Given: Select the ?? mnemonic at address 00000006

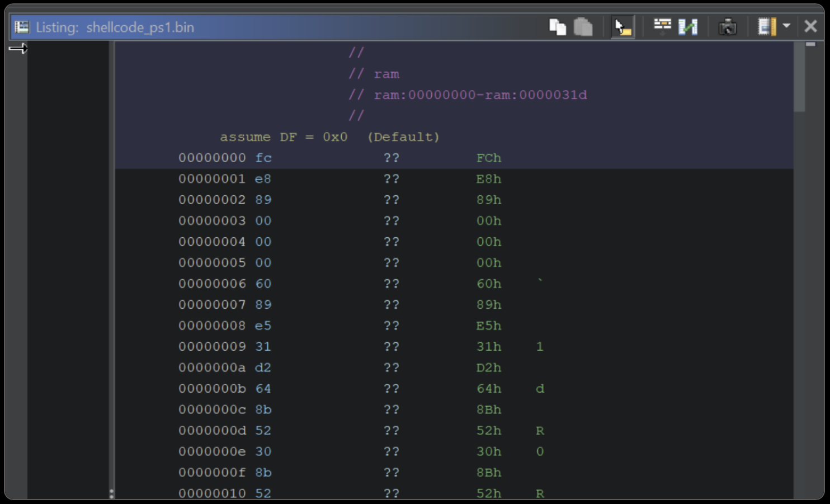Looking at the screenshot, I should point(392,284).
